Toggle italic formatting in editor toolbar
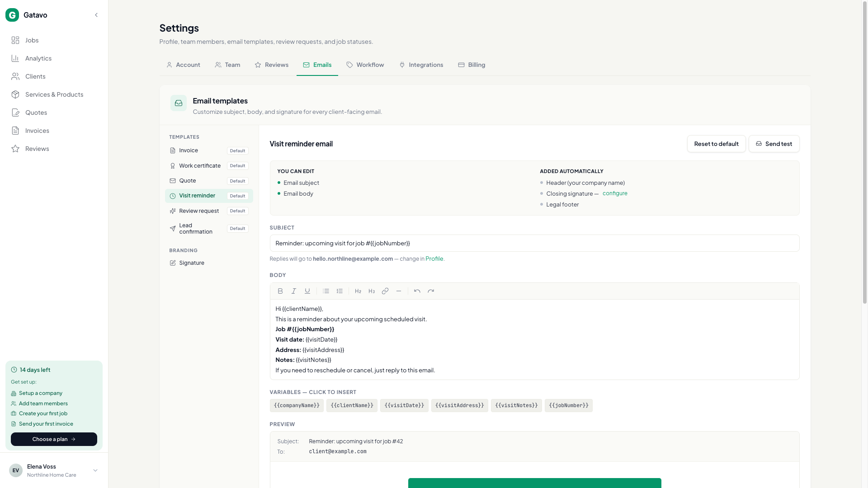The image size is (868, 488). (294, 291)
